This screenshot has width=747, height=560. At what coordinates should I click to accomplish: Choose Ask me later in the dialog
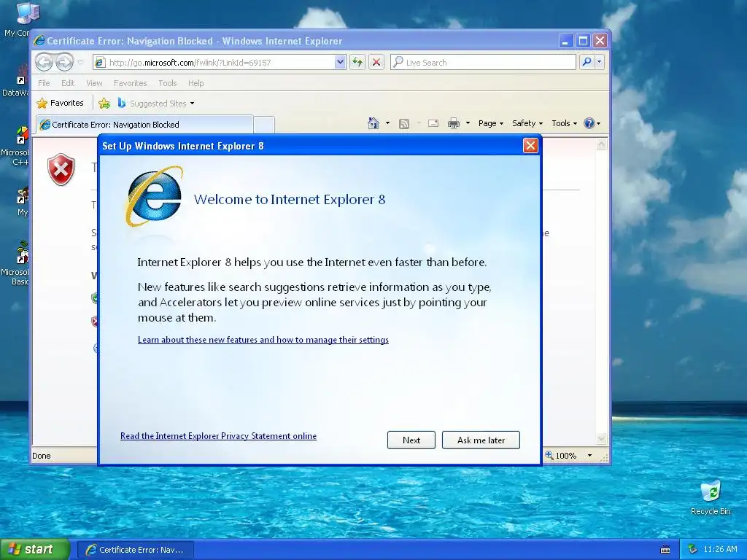tap(481, 440)
